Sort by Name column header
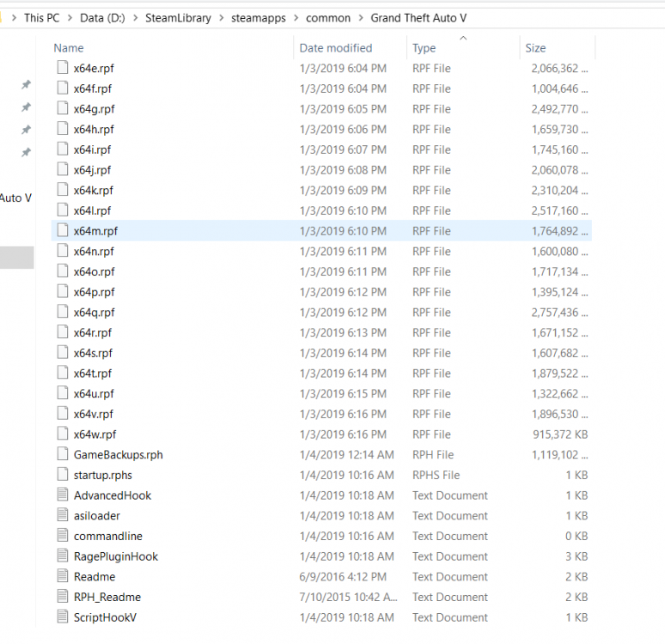This screenshot has height=644, width=665. click(x=69, y=48)
